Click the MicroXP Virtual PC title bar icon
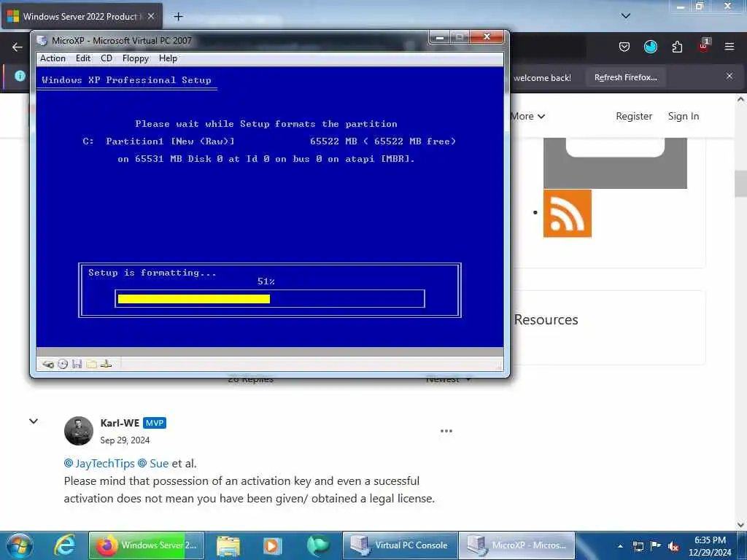The height and width of the screenshot is (560, 747). (42, 41)
